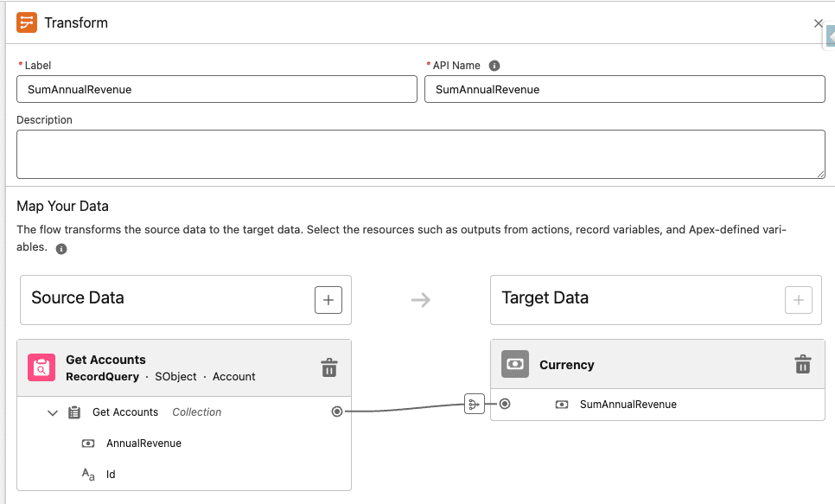Open the mapping transform icon on connector
This screenshot has height=504, width=835.
coord(474,404)
